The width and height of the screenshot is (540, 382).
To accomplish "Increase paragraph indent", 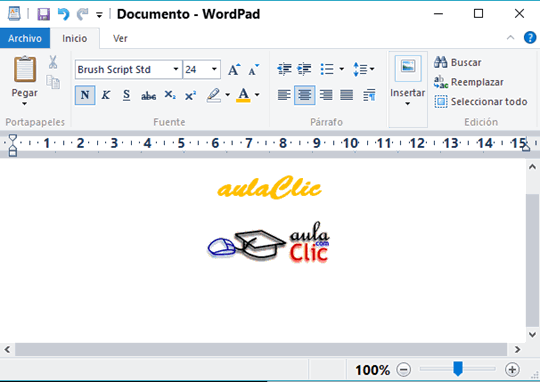I will 304,69.
